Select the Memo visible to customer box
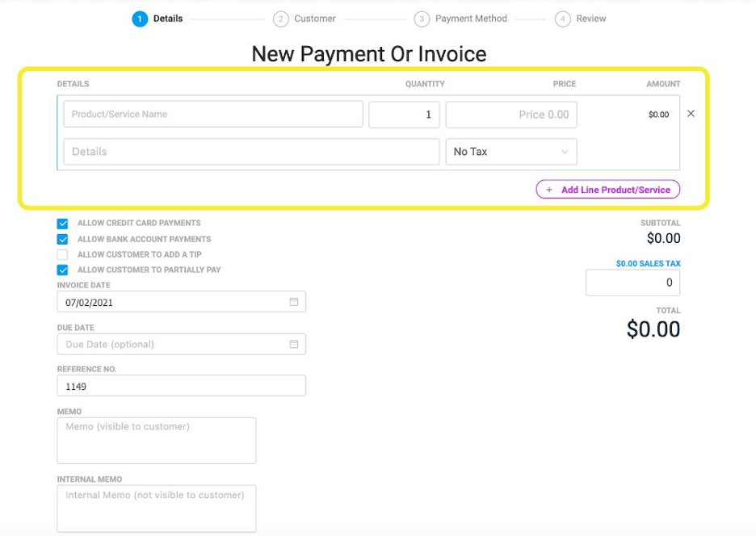This screenshot has width=756, height=536. tap(157, 441)
